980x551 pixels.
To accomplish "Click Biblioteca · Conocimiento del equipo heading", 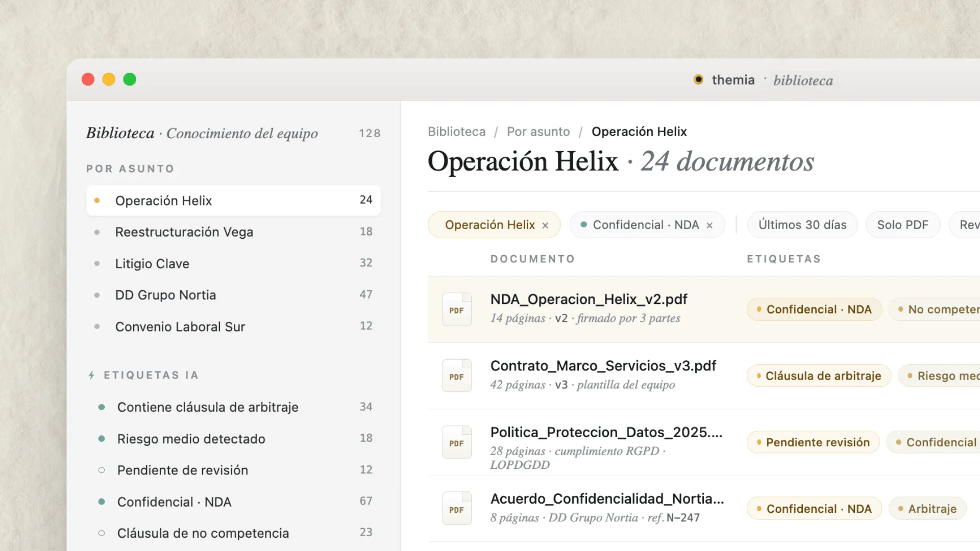I will click(x=202, y=133).
